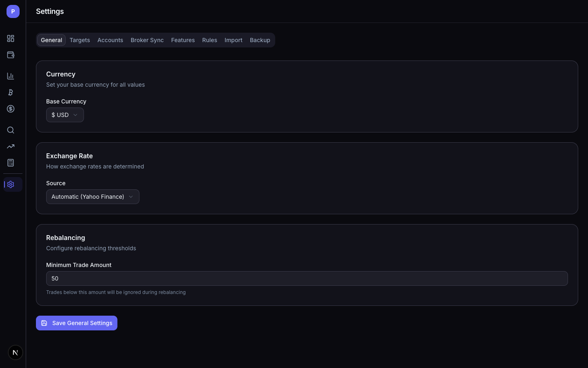Switch to the Accounts tab

110,40
